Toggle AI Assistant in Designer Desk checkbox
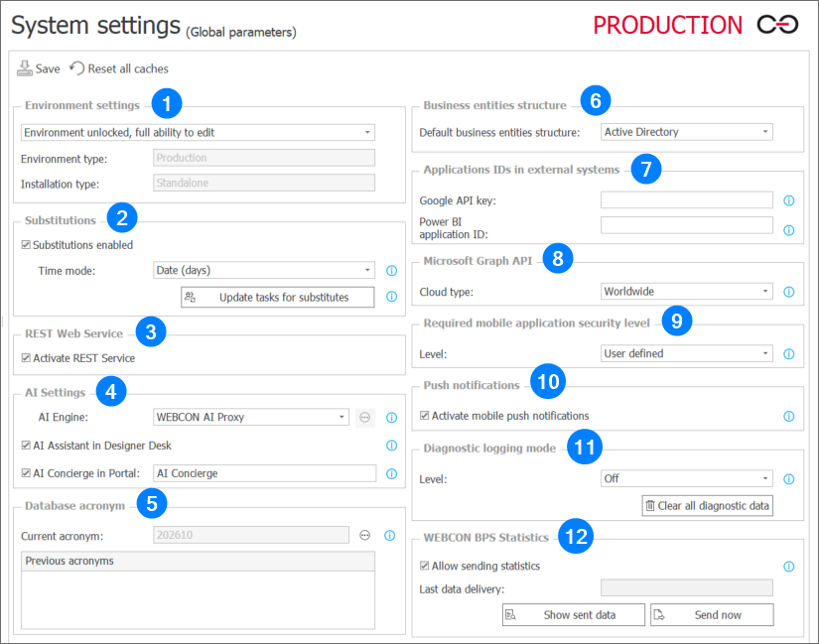Viewport: 819px width, 644px height. (x=26, y=445)
